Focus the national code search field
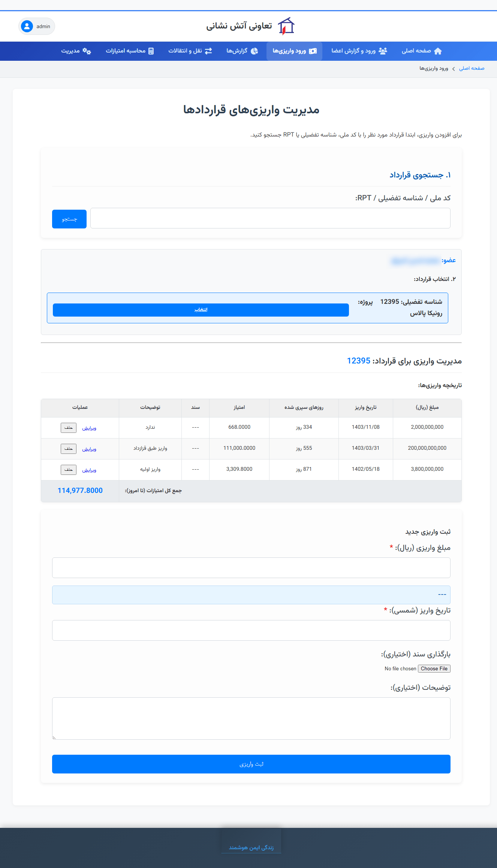The width and height of the screenshot is (497, 868). pos(270,218)
